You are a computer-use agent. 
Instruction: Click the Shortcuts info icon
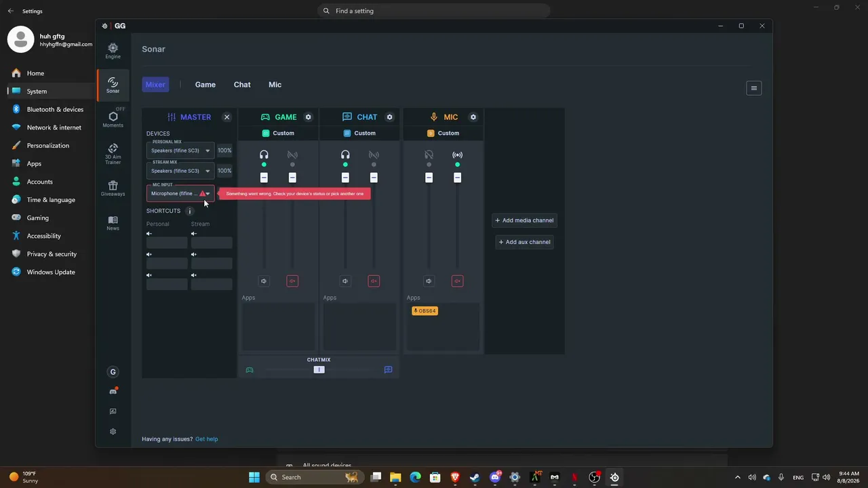click(189, 211)
